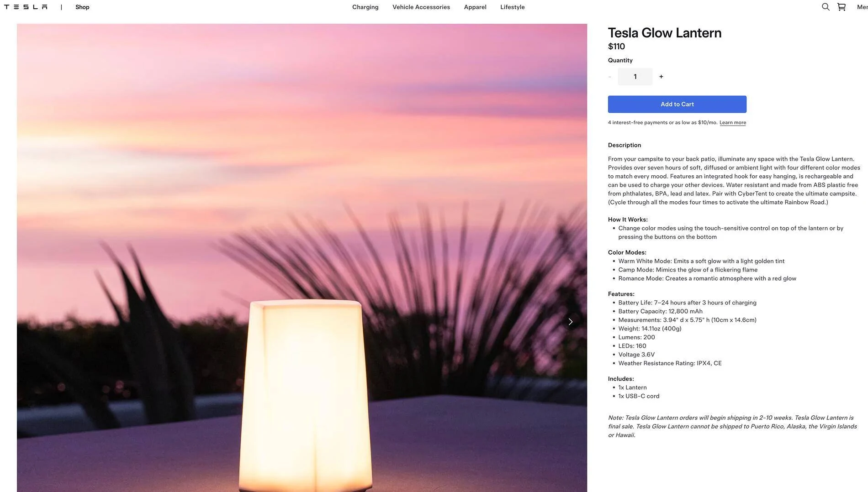Open the Lifestyle menu
The image size is (868, 492).
click(513, 7)
